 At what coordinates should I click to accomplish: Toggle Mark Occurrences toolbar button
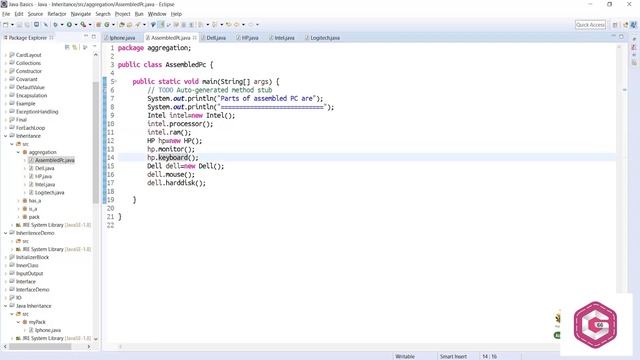161,25
